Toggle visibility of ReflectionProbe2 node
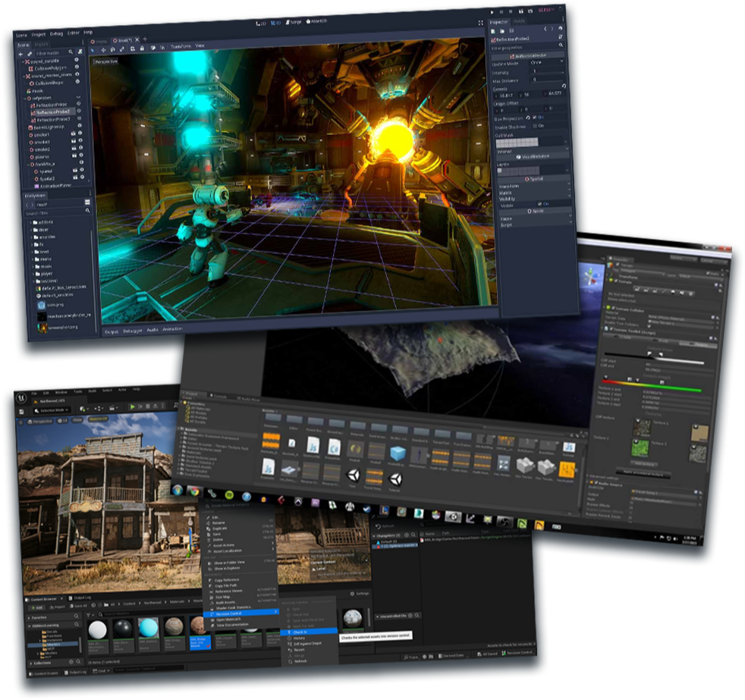Screen dimensions: 745x700 pos(79,111)
